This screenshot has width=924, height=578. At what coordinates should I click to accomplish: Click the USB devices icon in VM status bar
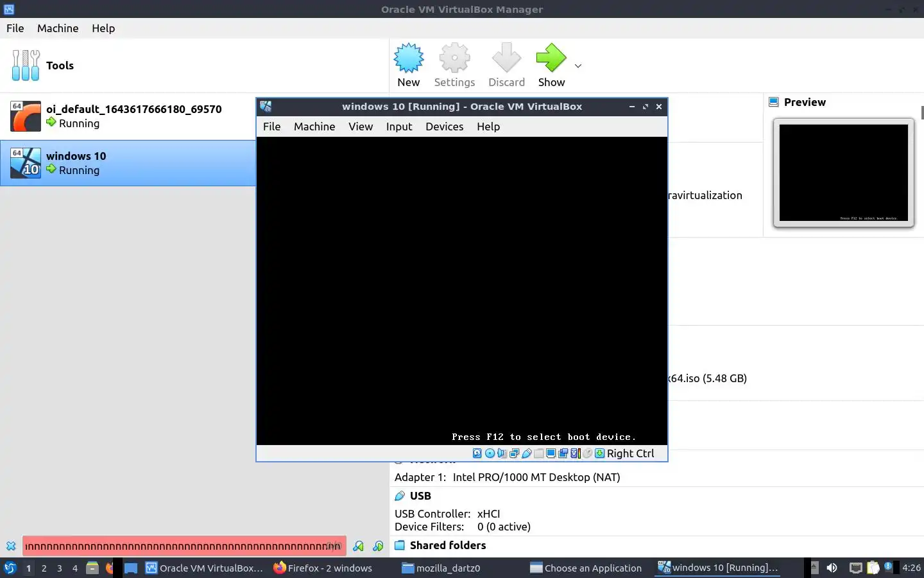click(x=526, y=453)
